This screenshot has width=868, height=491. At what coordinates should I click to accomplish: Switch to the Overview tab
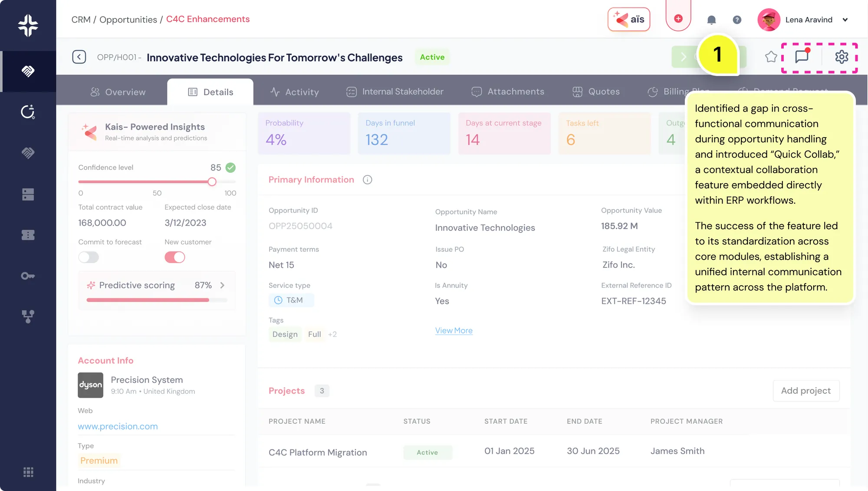coord(118,92)
